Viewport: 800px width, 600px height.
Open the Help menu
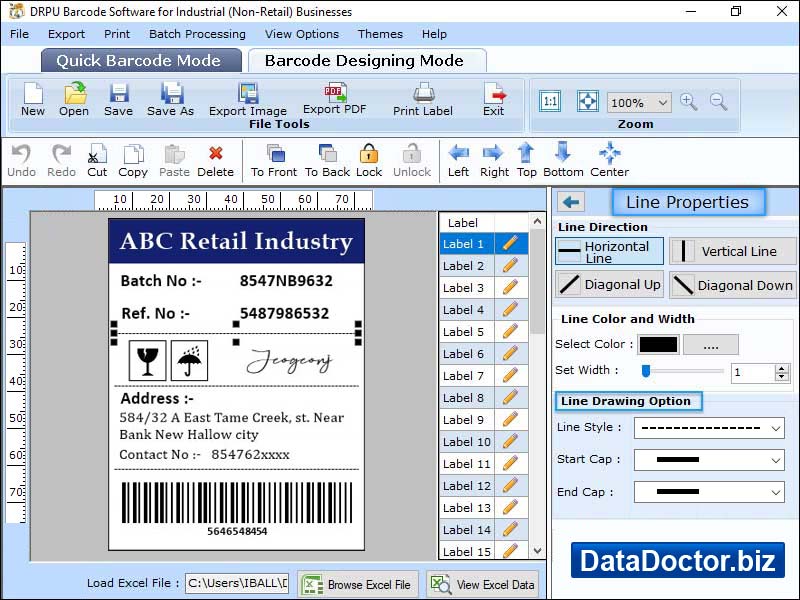pos(434,34)
